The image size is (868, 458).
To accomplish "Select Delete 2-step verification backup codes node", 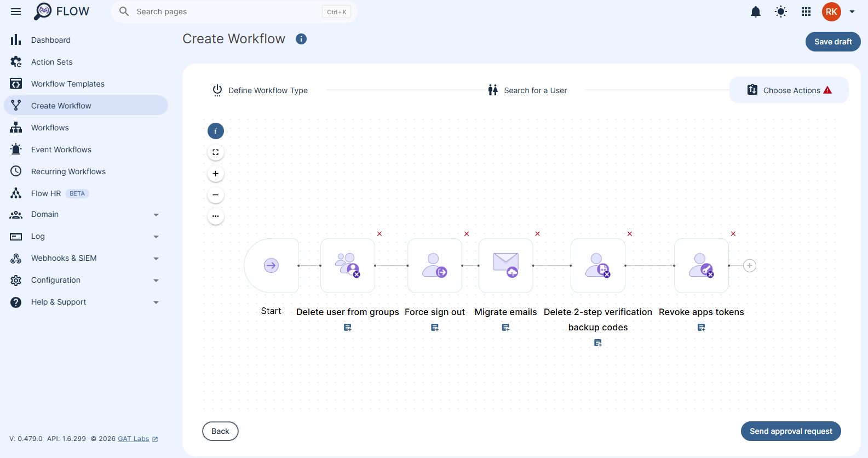I will click(x=598, y=266).
